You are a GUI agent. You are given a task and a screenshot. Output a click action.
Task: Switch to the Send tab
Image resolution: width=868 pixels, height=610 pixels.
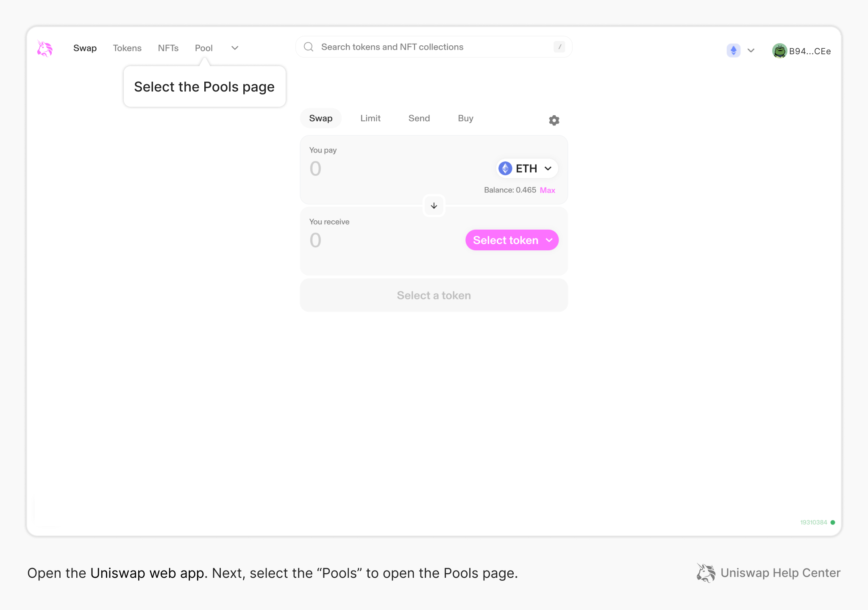point(419,118)
